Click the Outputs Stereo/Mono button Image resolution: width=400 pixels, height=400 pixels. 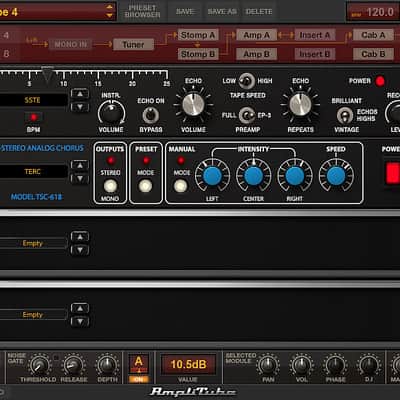point(110,186)
